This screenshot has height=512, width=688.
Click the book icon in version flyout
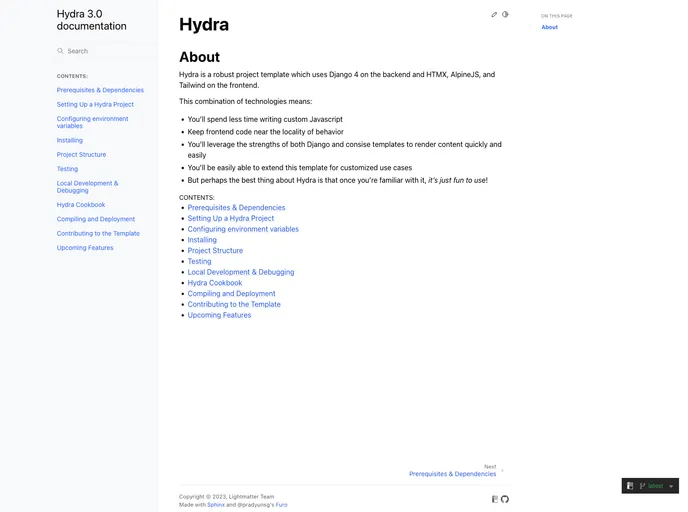click(630, 486)
